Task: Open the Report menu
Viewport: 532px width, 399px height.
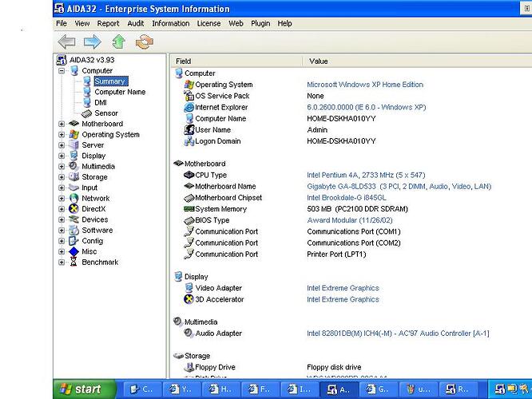Action: tap(108, 24)
